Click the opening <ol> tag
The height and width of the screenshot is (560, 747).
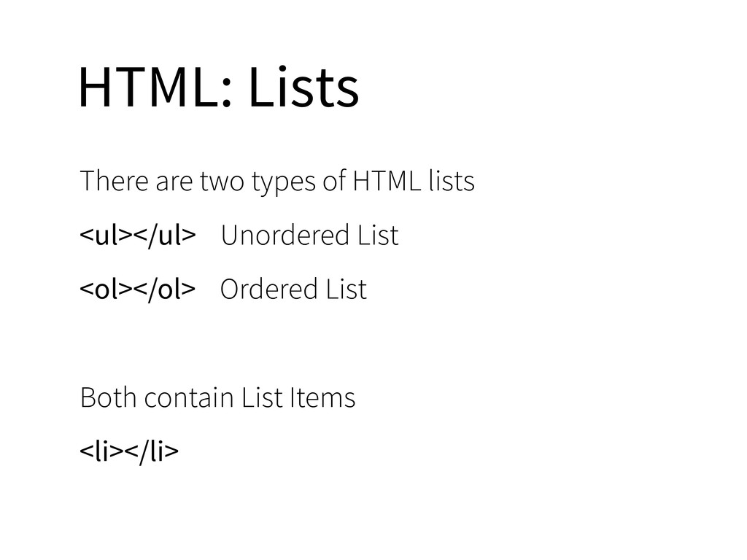[104, 289]
